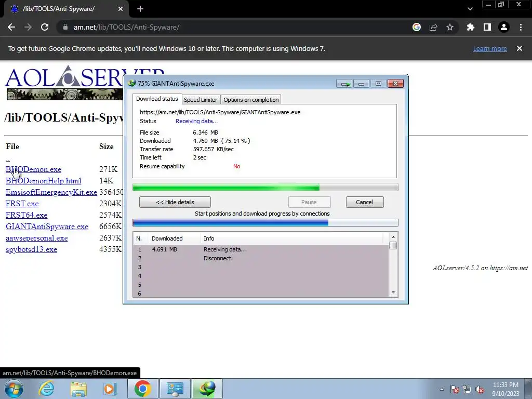The height and width of the screenshot is (399, 532).
Task: Download FRST64.exe link
Action: pyautogui.click(x=26, y=215)
